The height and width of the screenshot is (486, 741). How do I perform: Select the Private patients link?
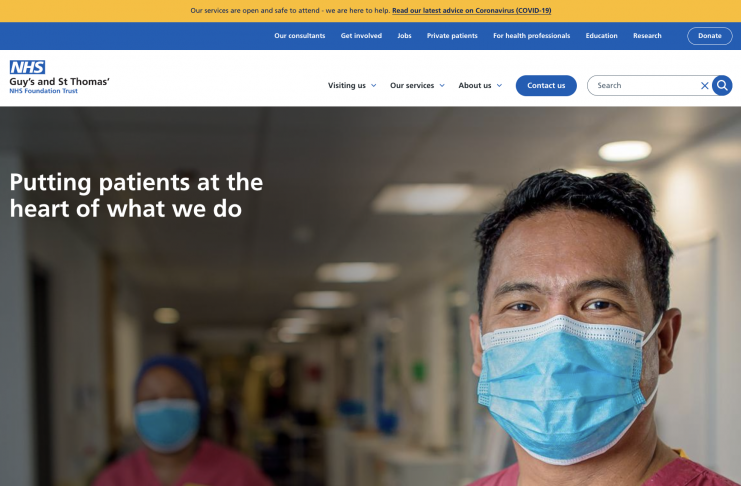click(452, 36)
